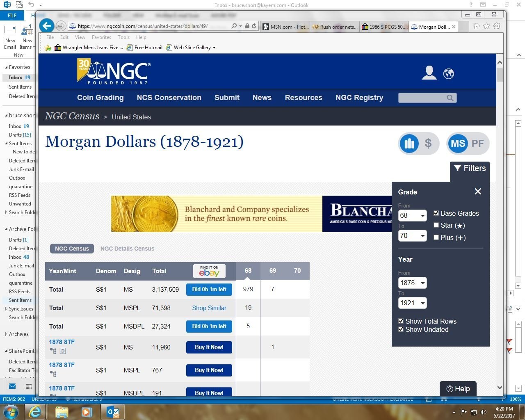
Task: Click the Help button
Action: pos(458,389)
